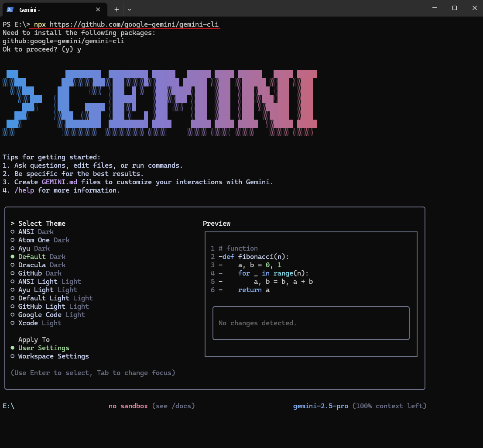Select the Default Dark theme
Screen dimensions: 483x448
pyautogui.click(x=38, y=257)
